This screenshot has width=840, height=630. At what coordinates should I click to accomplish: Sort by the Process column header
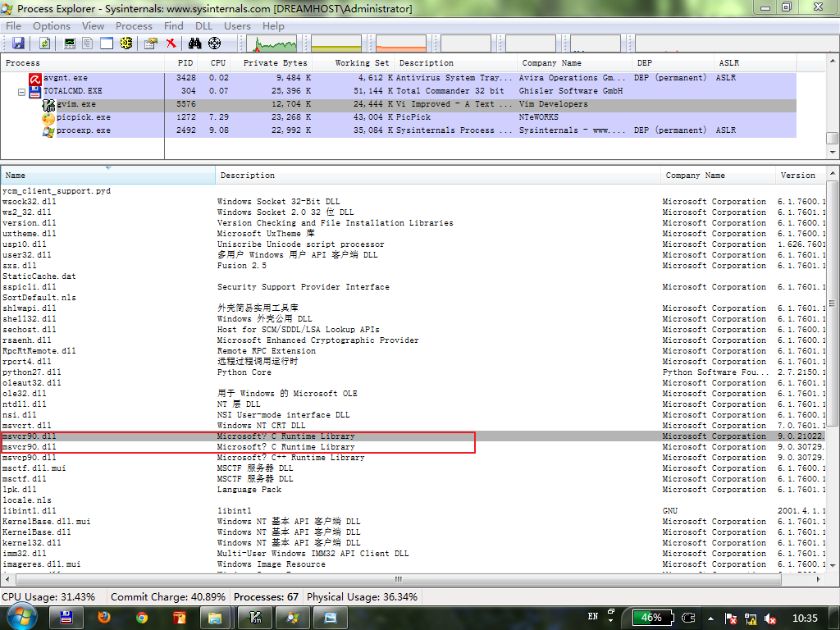82,62
